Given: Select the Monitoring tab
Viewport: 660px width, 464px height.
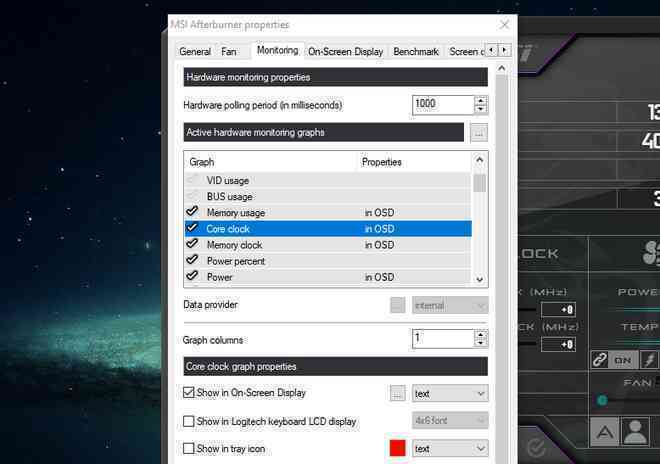Looking at the screenshot, I should tap(277, 51).
